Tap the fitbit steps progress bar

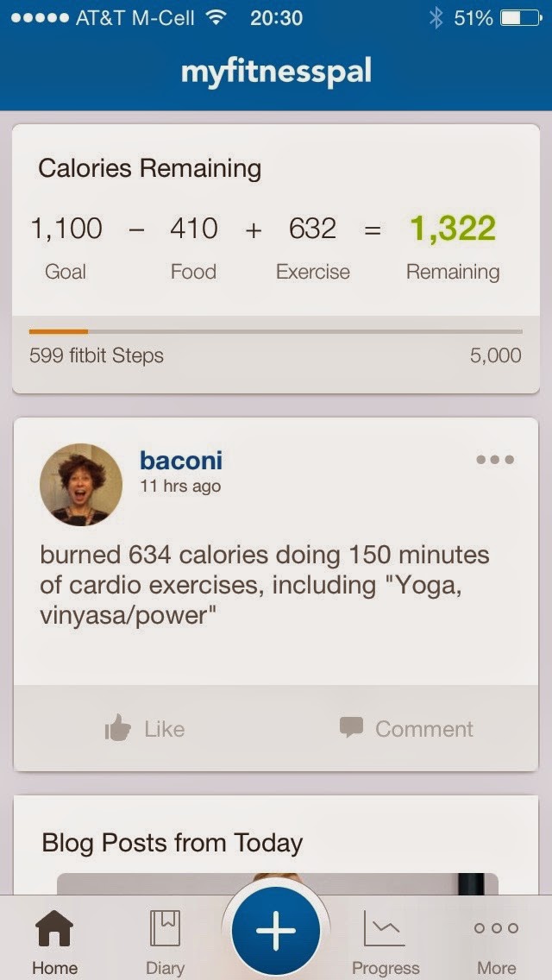tap(275, 331)
